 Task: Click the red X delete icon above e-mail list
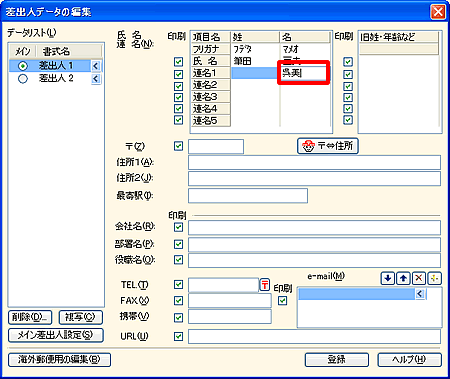pos(419,278)
